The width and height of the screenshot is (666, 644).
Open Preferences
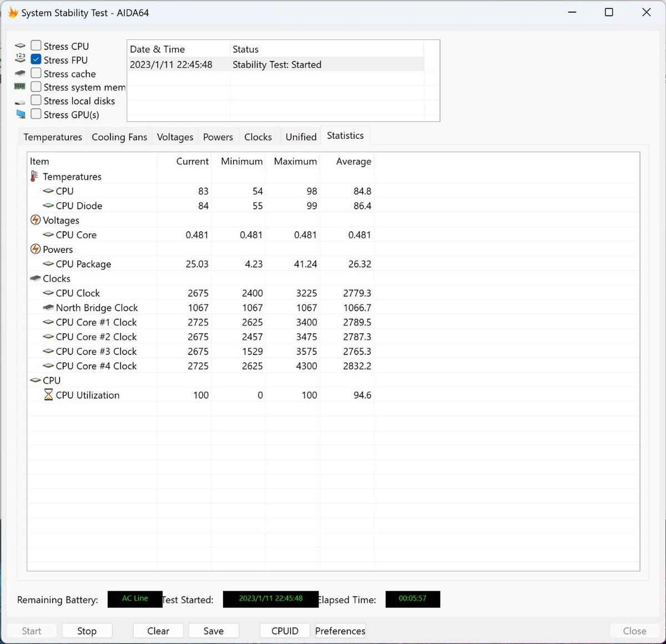coord(340,631)
